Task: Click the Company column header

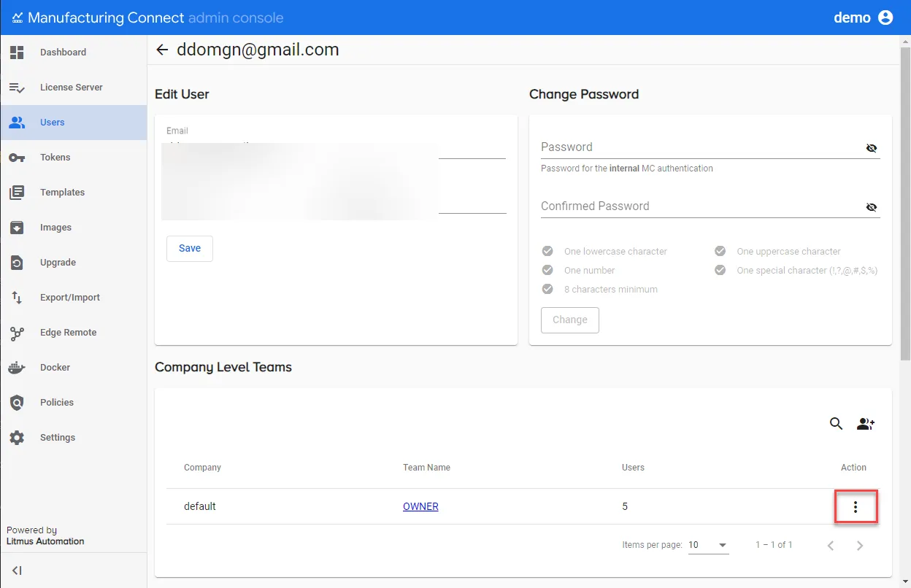Action: tap(202, 468)
